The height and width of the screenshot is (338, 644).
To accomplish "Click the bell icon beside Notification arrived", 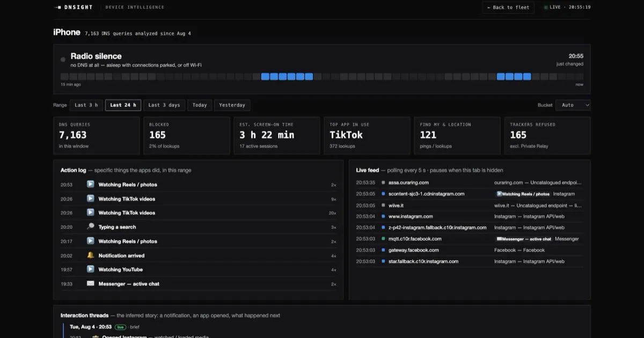I will point(91,255).
